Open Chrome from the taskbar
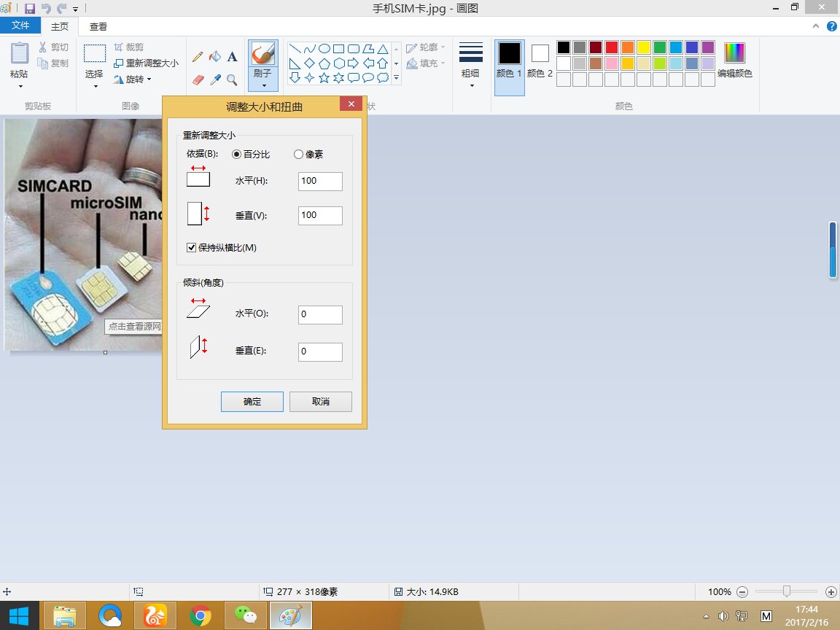This screenshot has height=630, width=840. [x=201, y=616]
